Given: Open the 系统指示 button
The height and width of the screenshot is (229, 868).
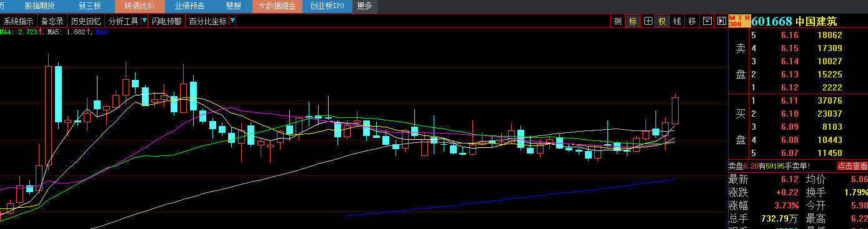Looking at the screenshot, I should click(x=19, y=21).
